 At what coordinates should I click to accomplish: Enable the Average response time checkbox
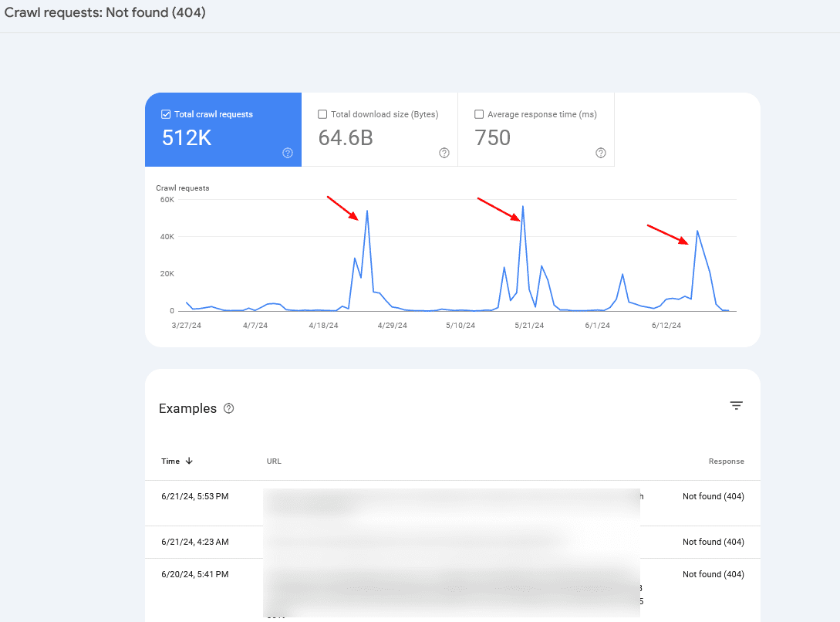pyautogui.click(x=479, y=114)
